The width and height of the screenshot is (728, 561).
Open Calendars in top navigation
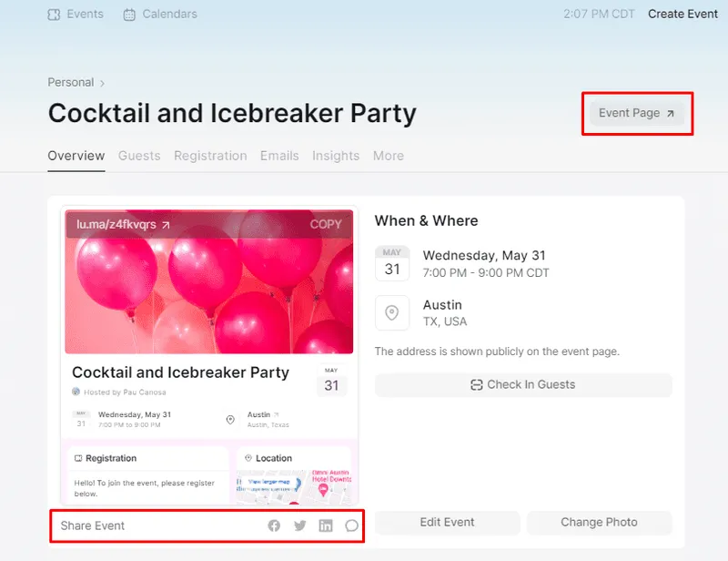(x=160, y=15)
